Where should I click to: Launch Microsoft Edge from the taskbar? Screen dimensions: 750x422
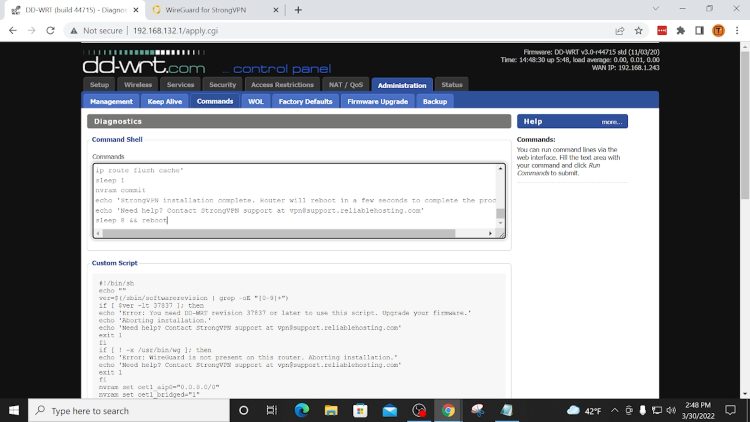click(x=301, y=411)
